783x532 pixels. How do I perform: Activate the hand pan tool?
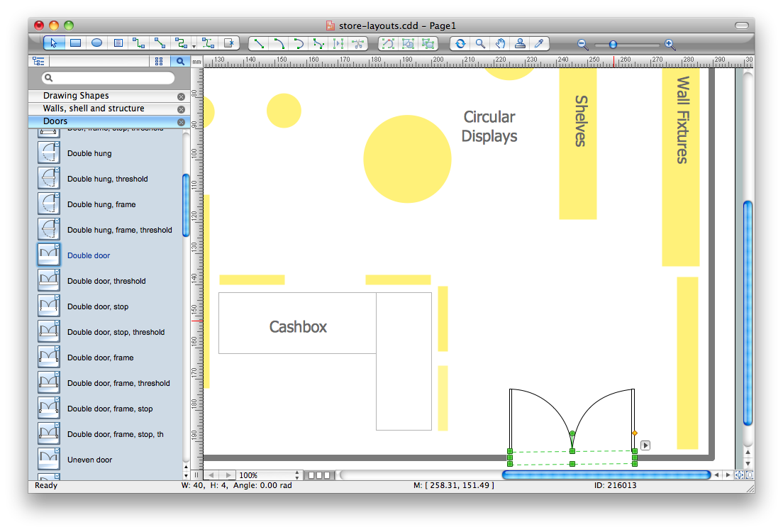click(500, 43)
